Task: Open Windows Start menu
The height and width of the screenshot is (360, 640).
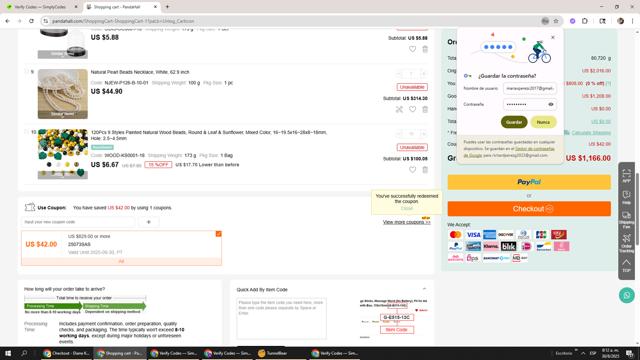Action: click(x=8, y=353)
